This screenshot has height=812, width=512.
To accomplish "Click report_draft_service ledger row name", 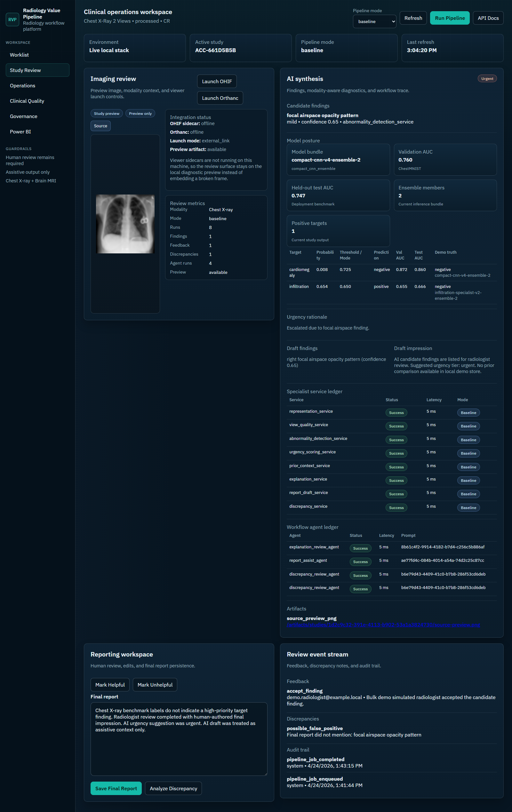I will click(308, 493).
